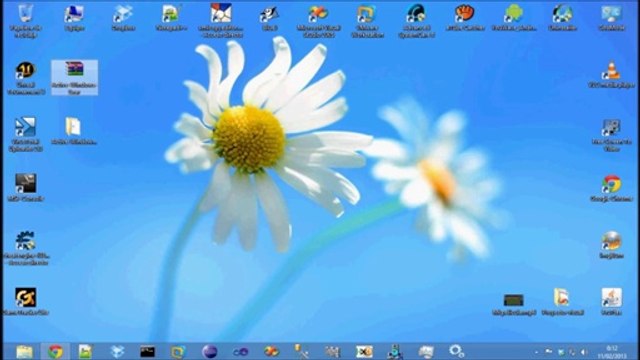Open the green Android desktop shortcut
This screenshot has width=640, height=360.
(x=513, y=17)
